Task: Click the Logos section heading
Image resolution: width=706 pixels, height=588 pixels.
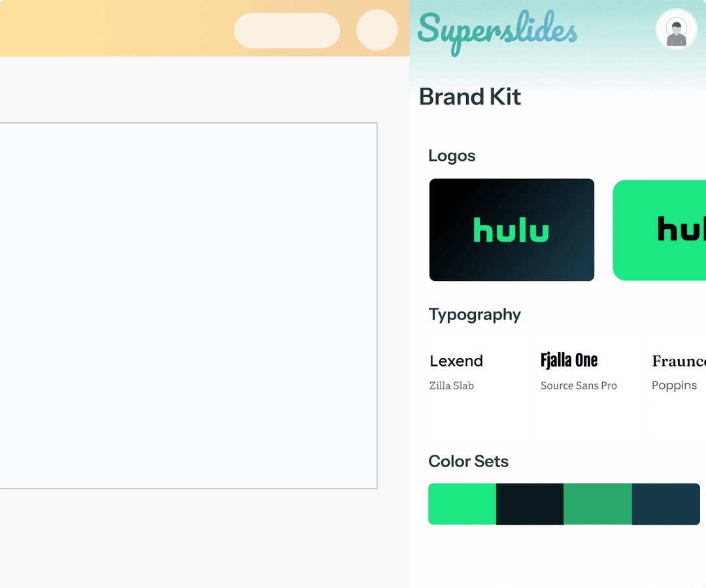Action: (452, 155)
